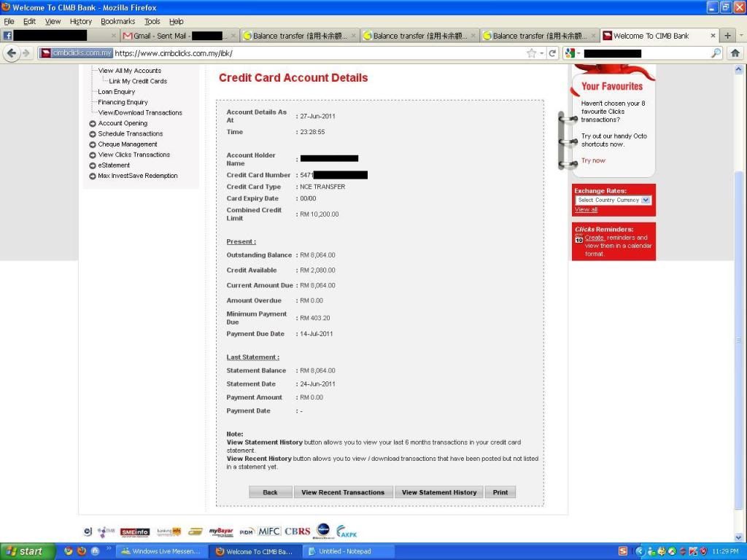Expand the Cheque Management sidebar section
This screenshot has height=560, width=747.
(127, 144)
